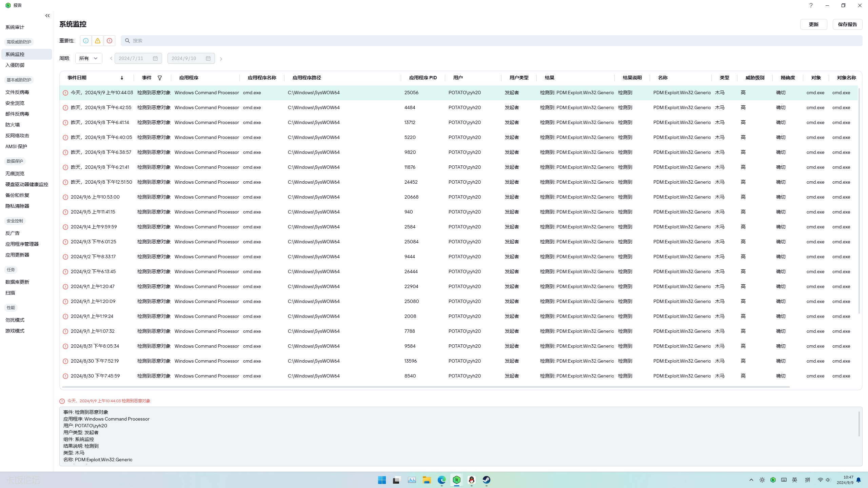Switch input language 英 indicator
The height and width of the screenshot is (488, 868).
[x=795, y=480]
